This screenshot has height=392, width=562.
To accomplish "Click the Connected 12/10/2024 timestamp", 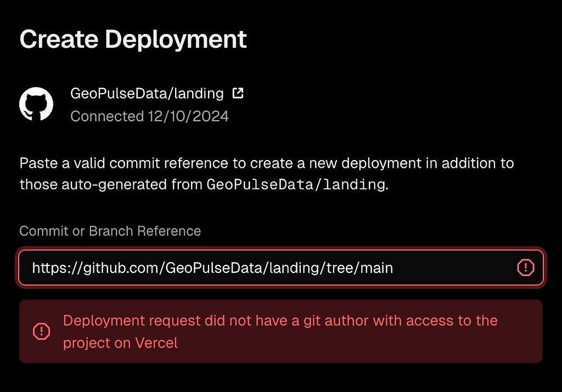I will 150,116.
